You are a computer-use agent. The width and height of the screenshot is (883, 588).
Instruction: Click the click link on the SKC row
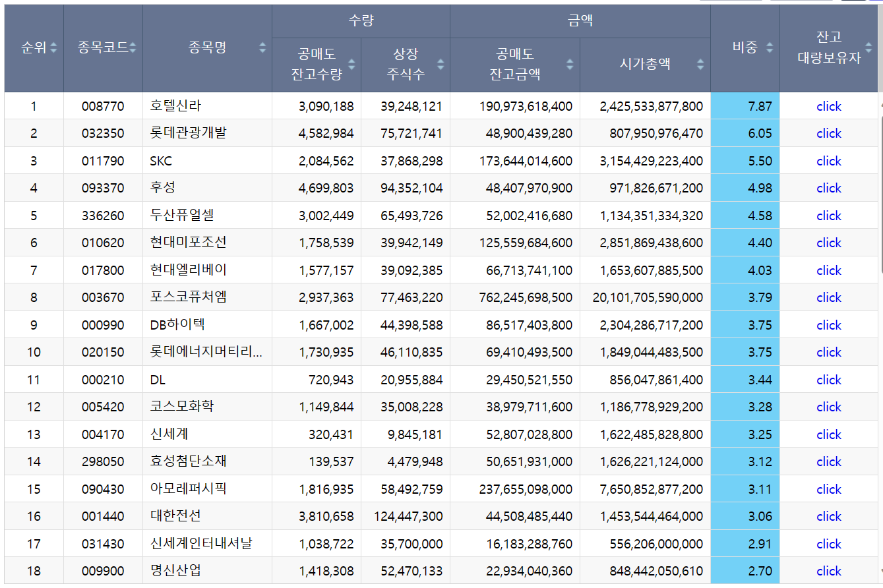[x=829, y=161]
